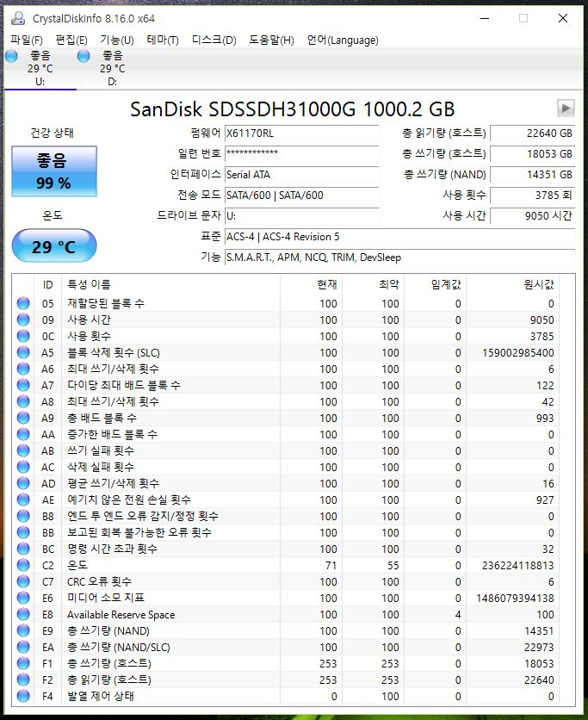Click the status orb for ID AB

pos(23,451)
